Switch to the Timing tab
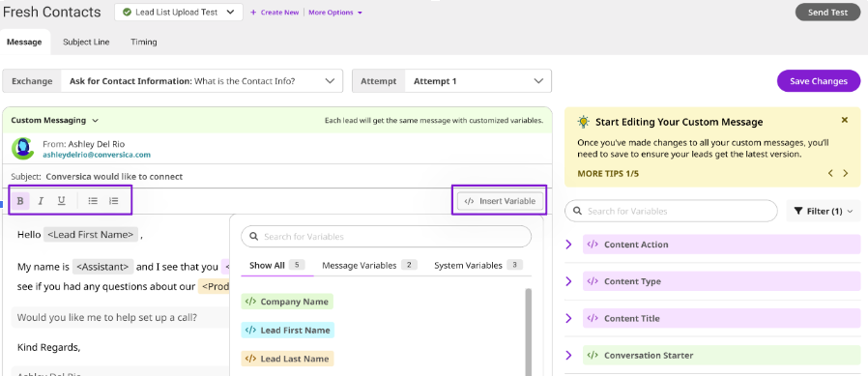The height and width of the screenshot is (376, 868). tap(144, 42)
